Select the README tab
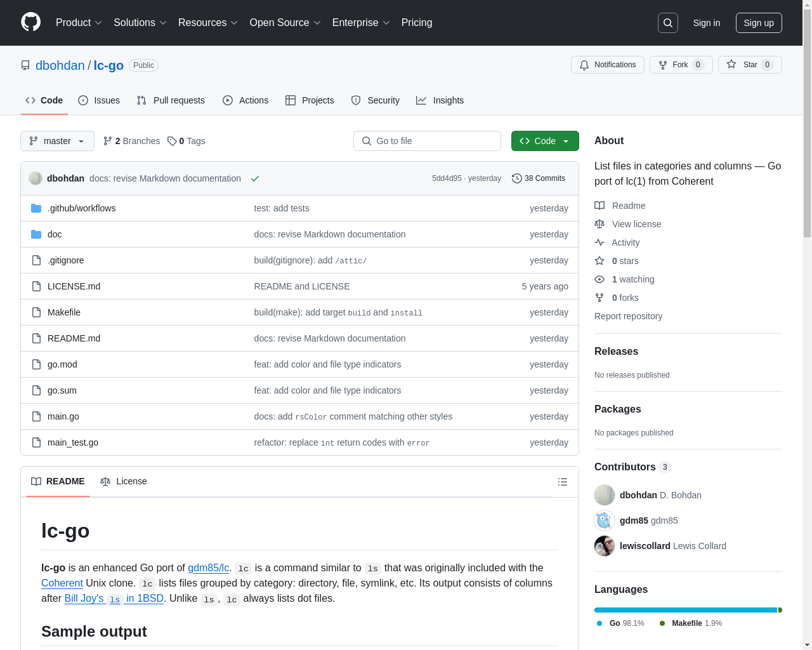 pyautogui.click(x=58, y=481)
